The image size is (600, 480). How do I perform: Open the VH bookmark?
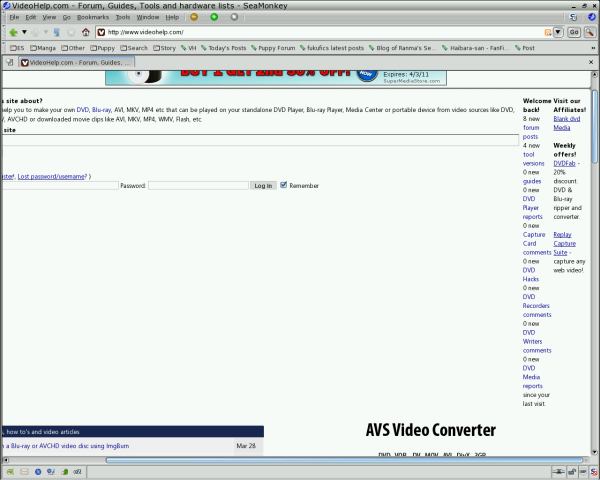189,48
